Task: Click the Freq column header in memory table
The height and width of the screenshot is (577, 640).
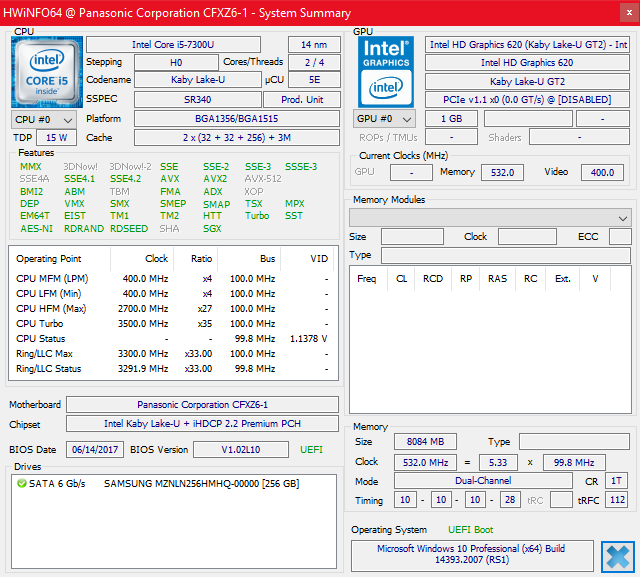Action: tap(367, 279)
